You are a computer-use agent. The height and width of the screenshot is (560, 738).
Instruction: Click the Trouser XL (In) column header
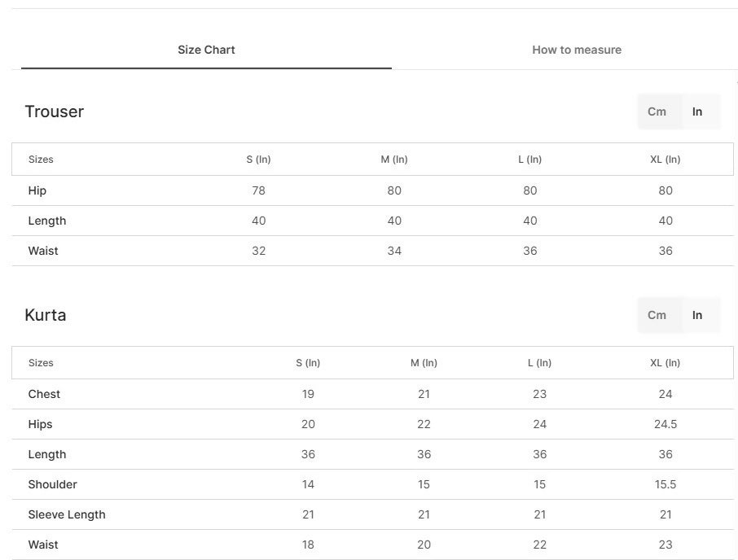(x=665, y=160)
